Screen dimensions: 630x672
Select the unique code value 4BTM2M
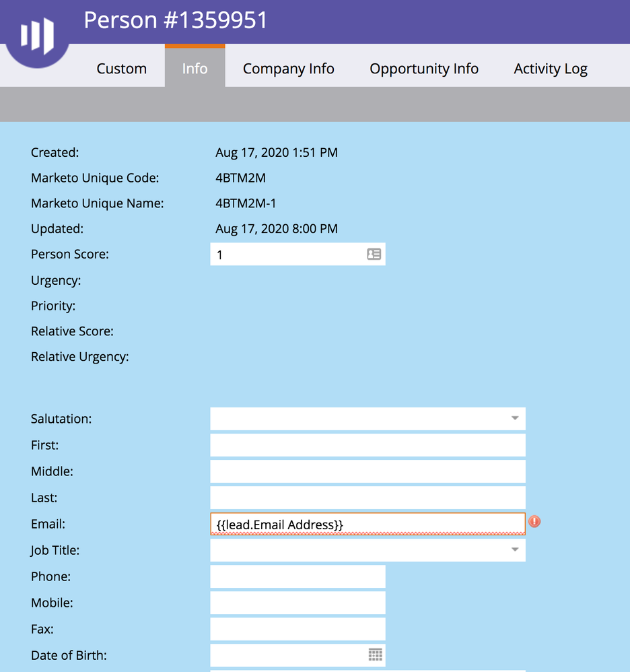click(x=240, y=178)
